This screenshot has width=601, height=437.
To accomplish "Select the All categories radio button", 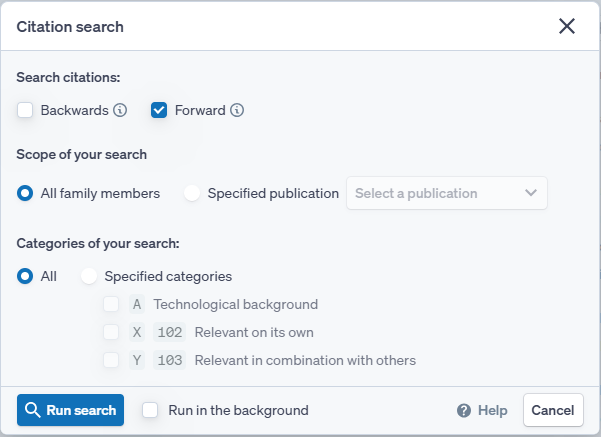I will 26,276.
